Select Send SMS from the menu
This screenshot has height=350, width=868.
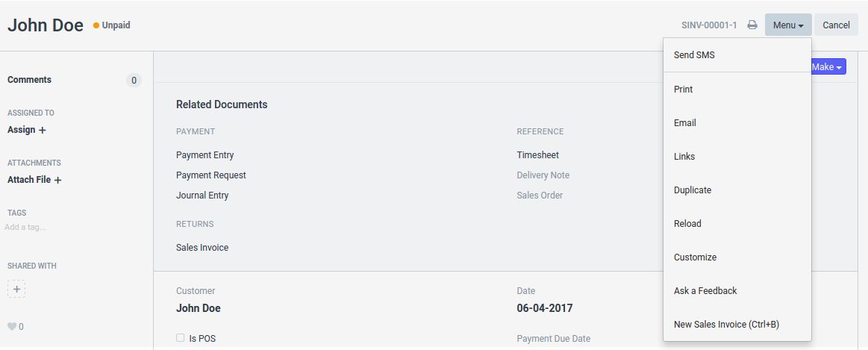pyautogui.click(x=694, y=55)
